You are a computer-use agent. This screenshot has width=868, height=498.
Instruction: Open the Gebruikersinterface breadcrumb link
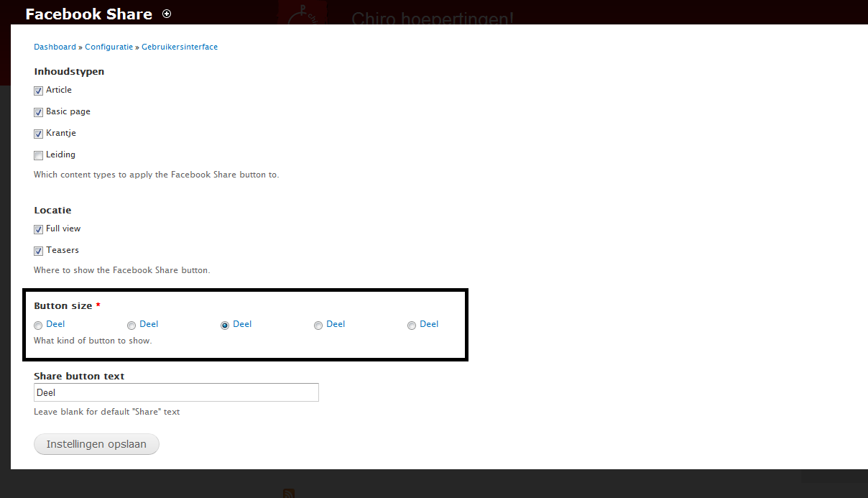pos(180,47)
